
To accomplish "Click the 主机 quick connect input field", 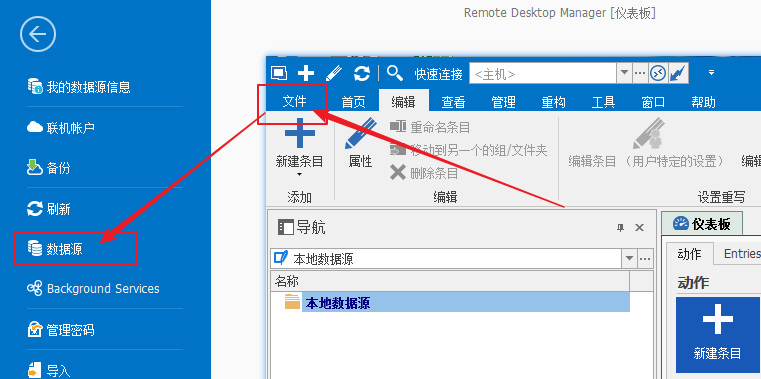I will 543,74.
